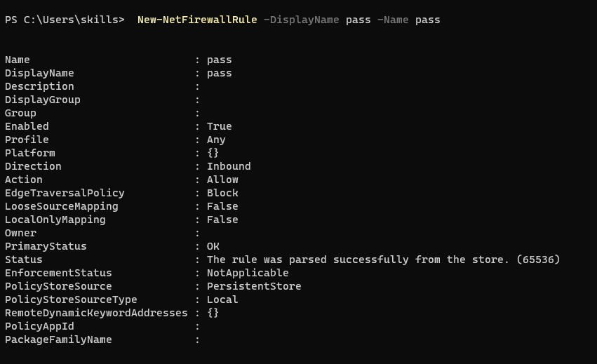The image size is (597, 364).
Task: Click the PolicyStoreSourceType value Local
Action: coord(222,299)
